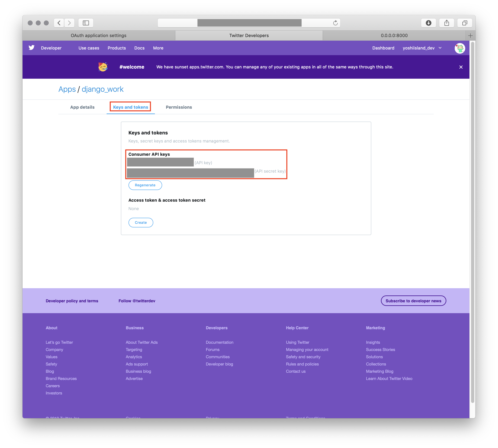Open the Careers footer link
Screen dimensions: 498x448
coord(53,386)
